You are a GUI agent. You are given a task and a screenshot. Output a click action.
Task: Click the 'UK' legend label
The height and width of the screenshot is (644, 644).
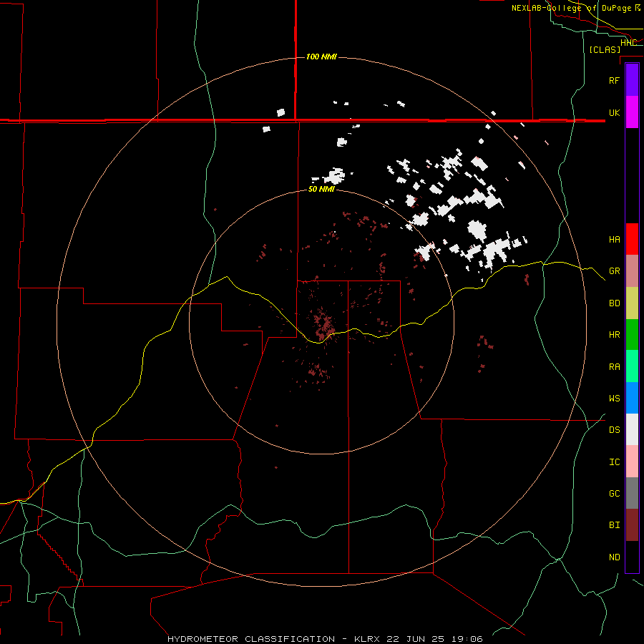pos(614,112)
